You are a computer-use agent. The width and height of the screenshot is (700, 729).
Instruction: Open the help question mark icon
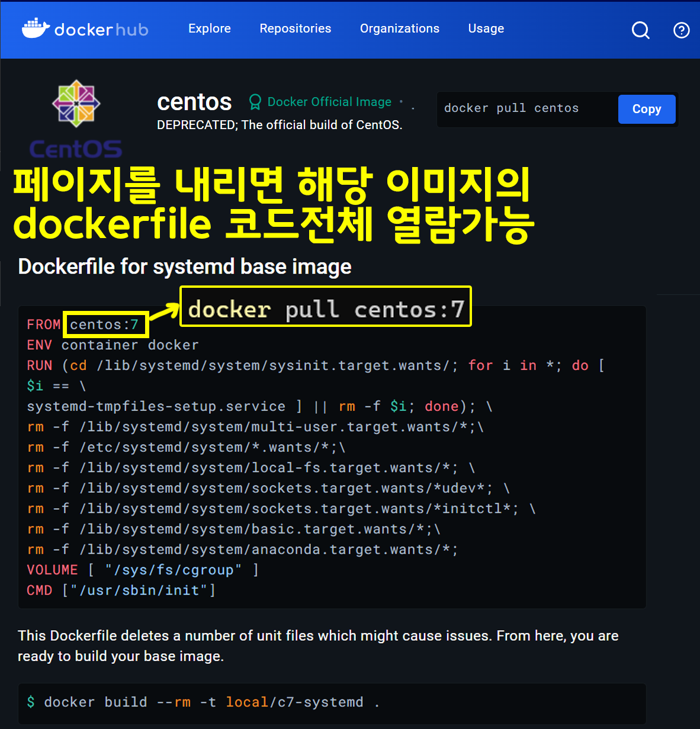[682, 30]
